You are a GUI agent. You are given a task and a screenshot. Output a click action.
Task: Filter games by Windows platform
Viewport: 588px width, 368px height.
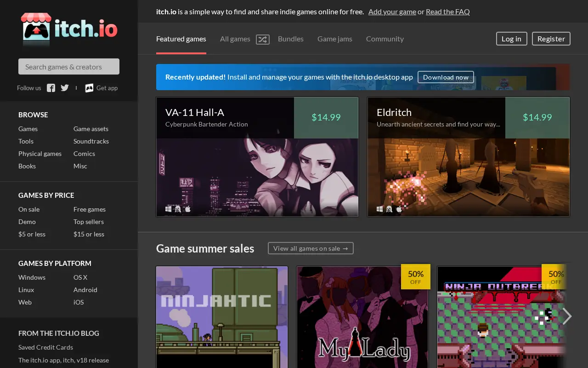coord(32,277)
